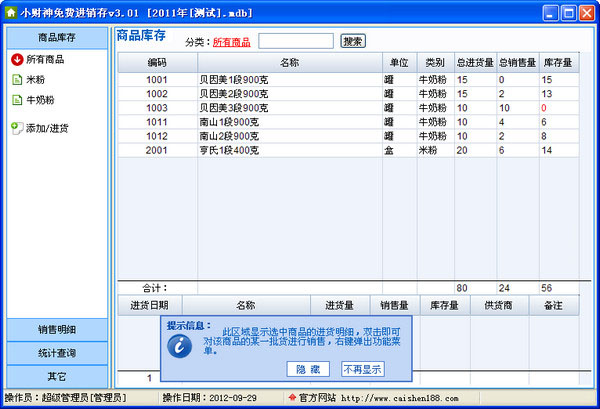Select the row 贝因美2段900克
600x409 pixels.
(348, 94)
